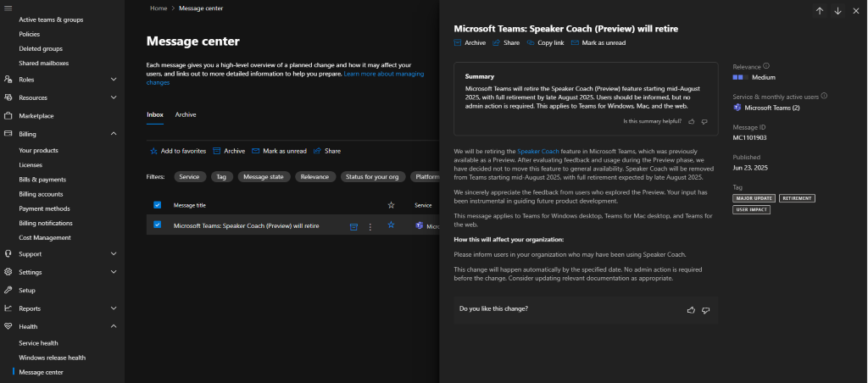Image resolution: width=868 pixels, height=383 pixels.
Task: Click the Billing card icon
Action: (8, 134)
